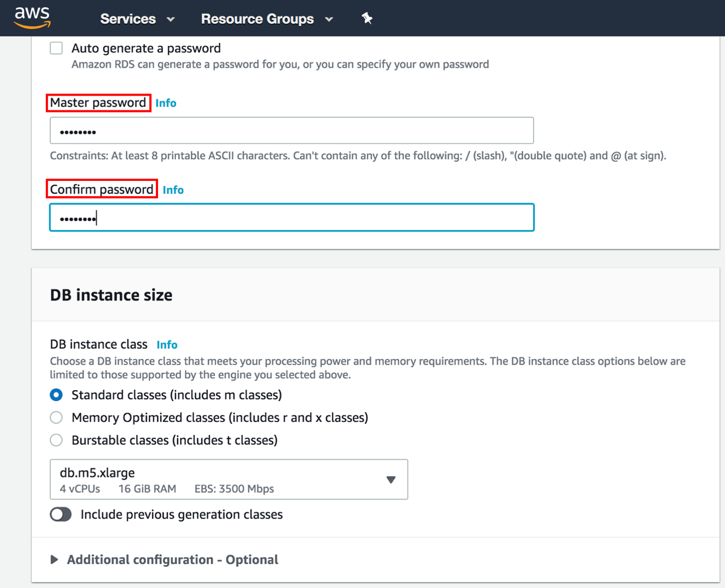Screen dimensions: 725x588
Task: Click into the Master password field
Action: [x=291, y=131]
